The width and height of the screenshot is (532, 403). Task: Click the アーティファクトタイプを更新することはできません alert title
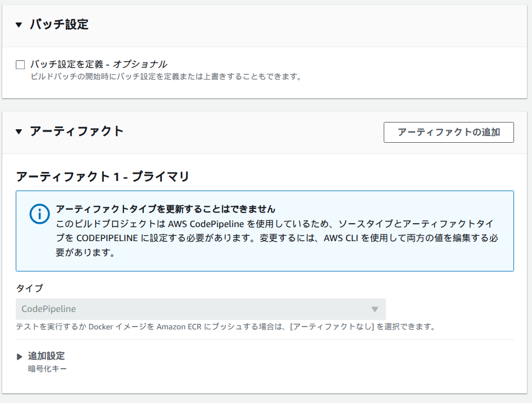[166, 209]
